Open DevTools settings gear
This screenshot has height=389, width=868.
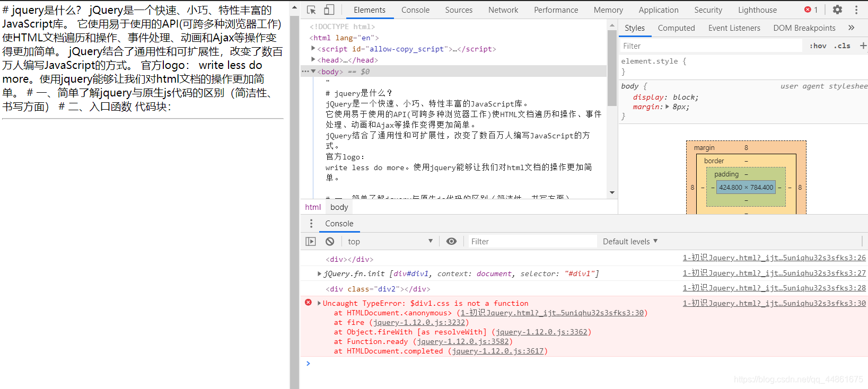pos(837,10)
